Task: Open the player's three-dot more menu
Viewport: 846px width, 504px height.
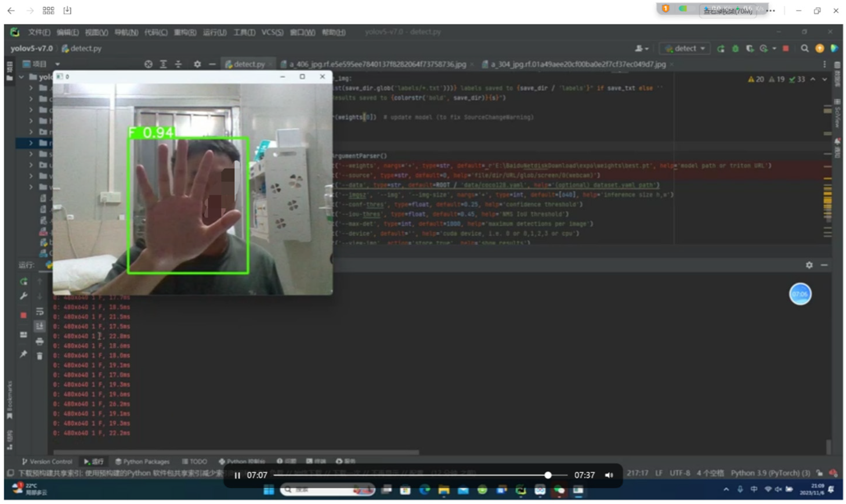Action: 771,11
